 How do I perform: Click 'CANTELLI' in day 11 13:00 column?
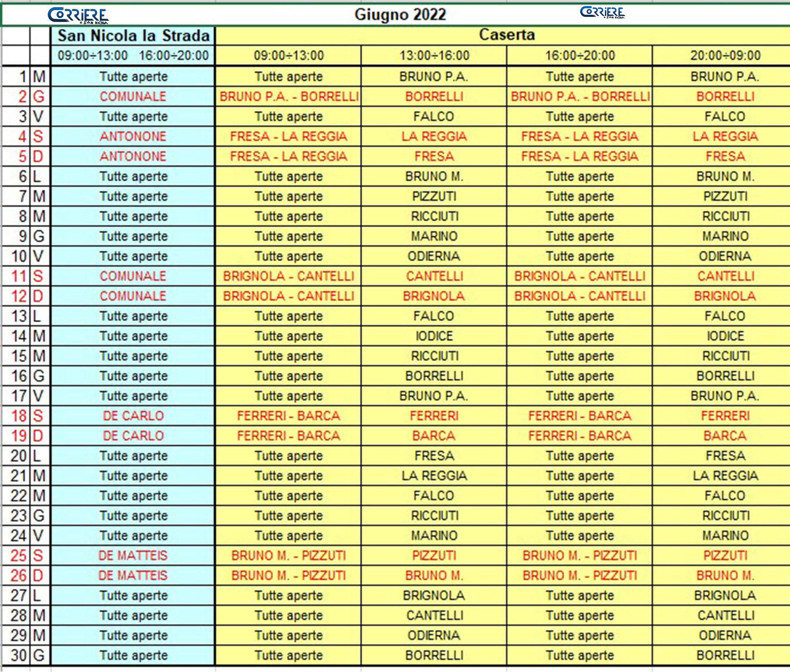pyautogui.click(x=434, y=276)
